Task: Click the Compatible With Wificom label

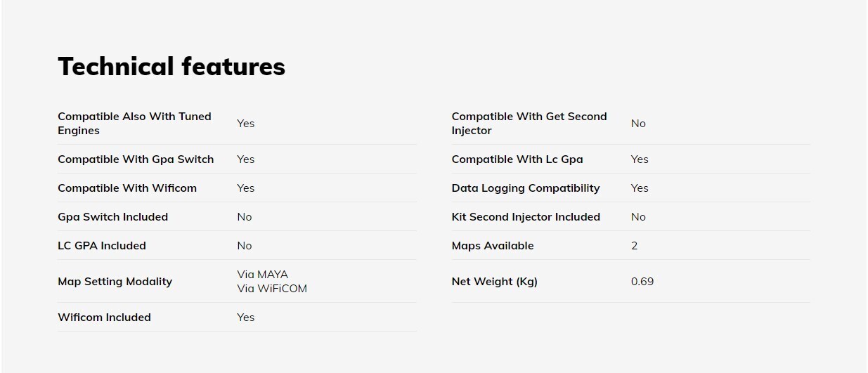Action: point(127,188)
